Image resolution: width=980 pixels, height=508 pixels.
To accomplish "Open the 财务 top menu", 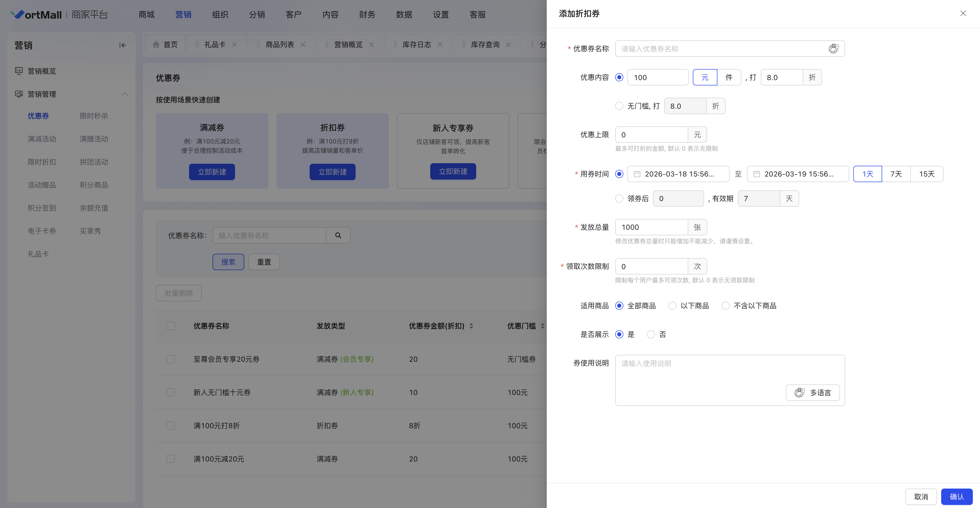I will point(367,15).
